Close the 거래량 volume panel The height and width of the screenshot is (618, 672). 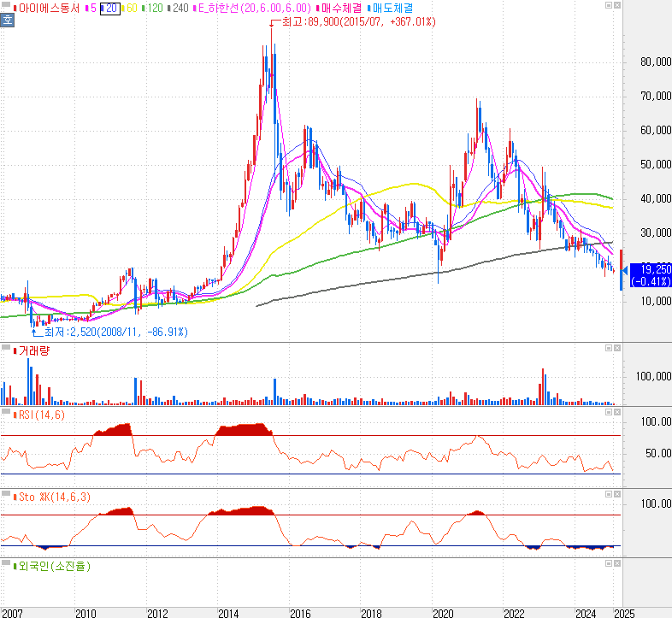coord(617,348)
